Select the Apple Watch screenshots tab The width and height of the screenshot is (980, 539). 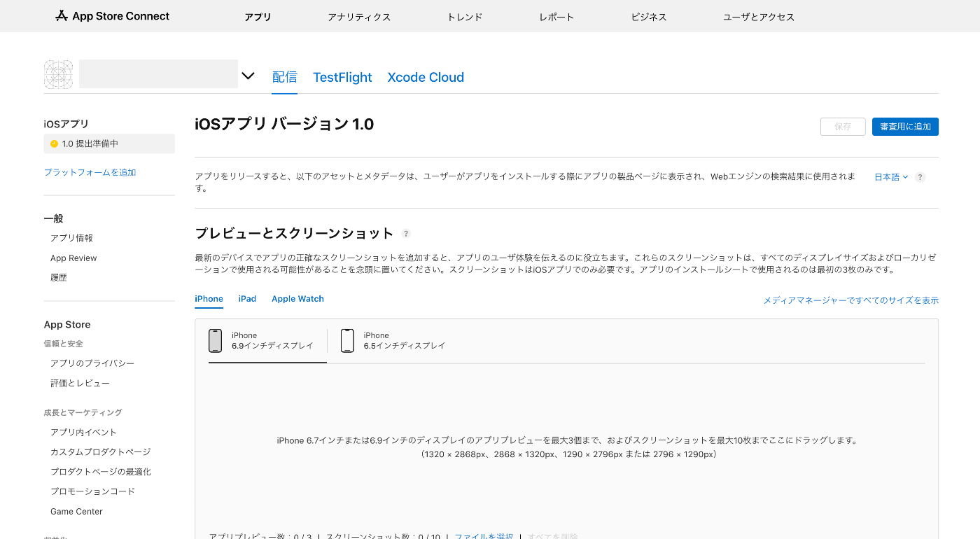tap(297, 299)
